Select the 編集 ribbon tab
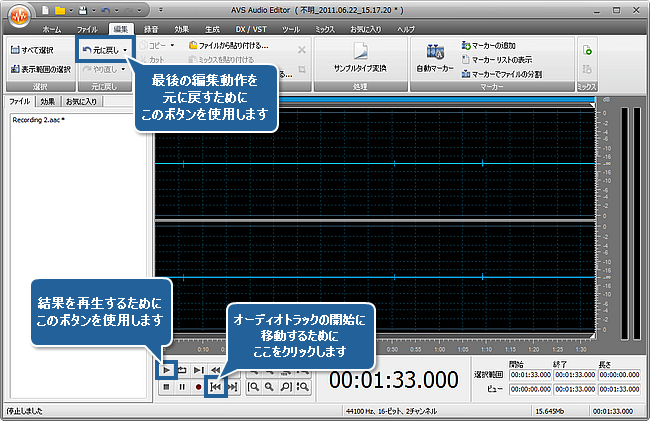 121,29
